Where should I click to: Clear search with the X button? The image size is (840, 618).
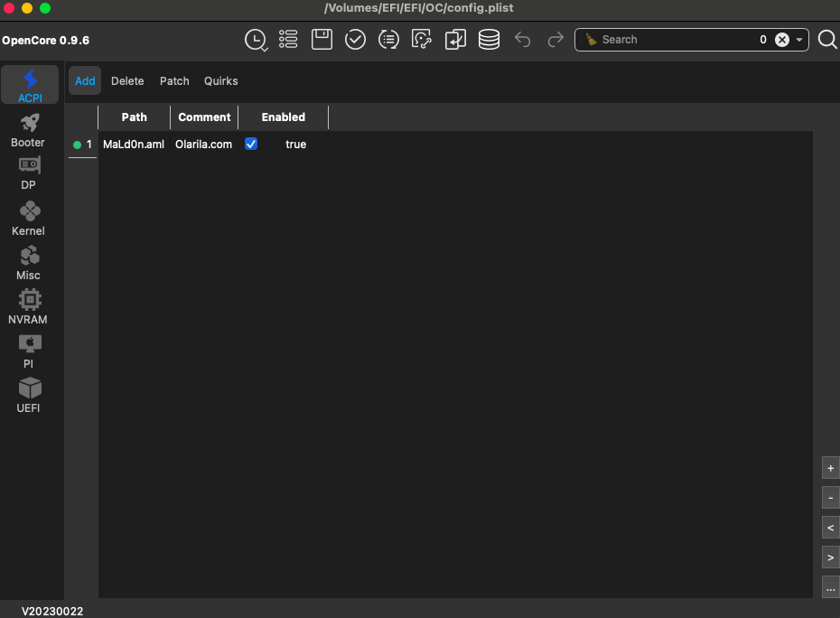[782, 40]
